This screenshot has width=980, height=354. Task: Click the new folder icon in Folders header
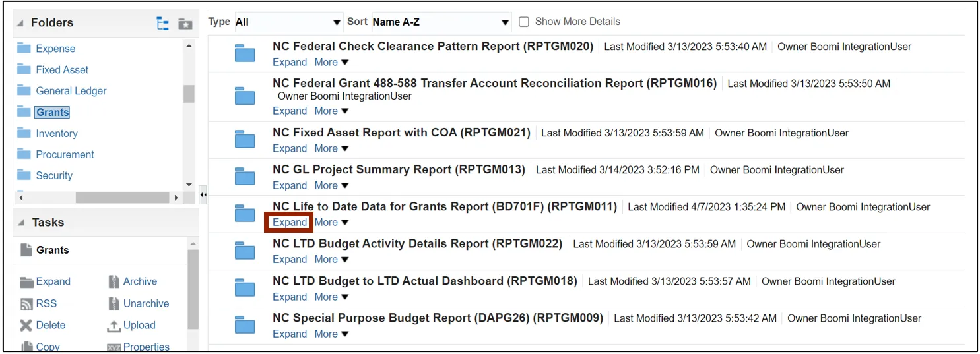185,24
